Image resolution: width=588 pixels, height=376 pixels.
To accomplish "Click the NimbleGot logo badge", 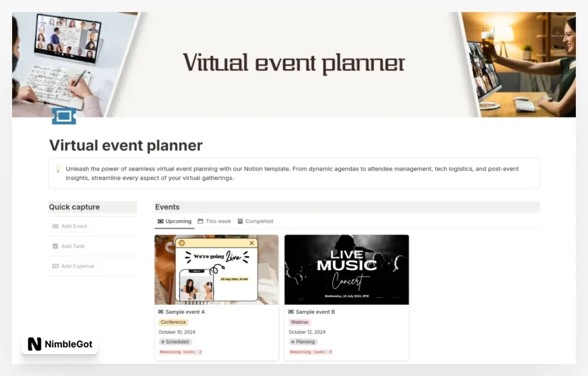I will 60,344.
